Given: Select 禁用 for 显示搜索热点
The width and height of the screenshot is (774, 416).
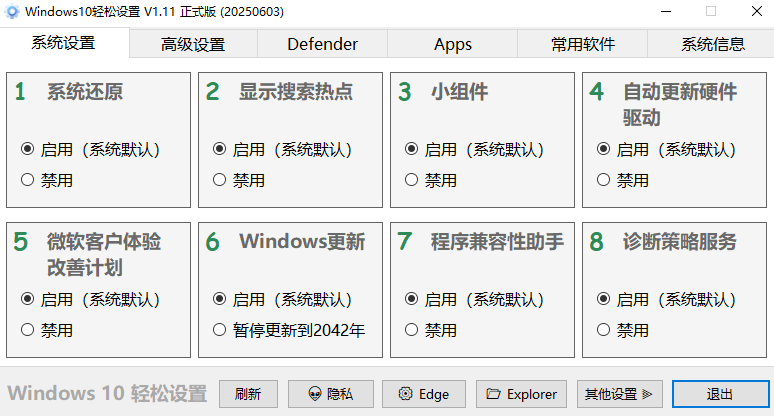Looking at the screenshot, I should click(220, 181).
